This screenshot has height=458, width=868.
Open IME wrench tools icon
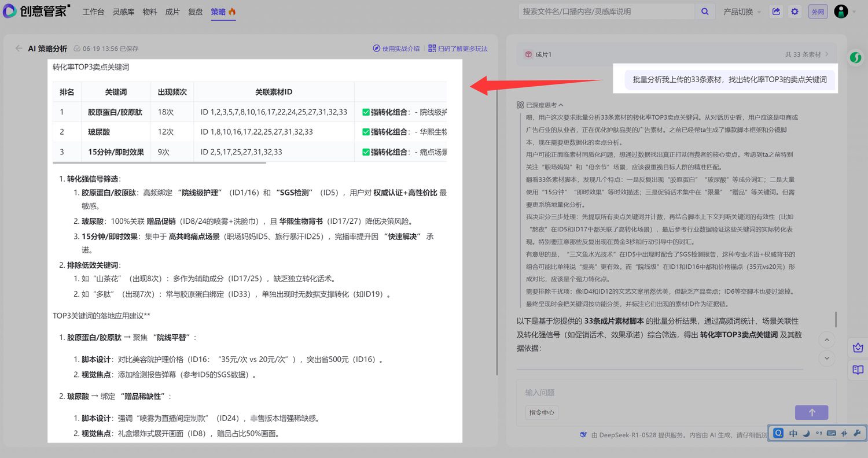coord(857,433)
